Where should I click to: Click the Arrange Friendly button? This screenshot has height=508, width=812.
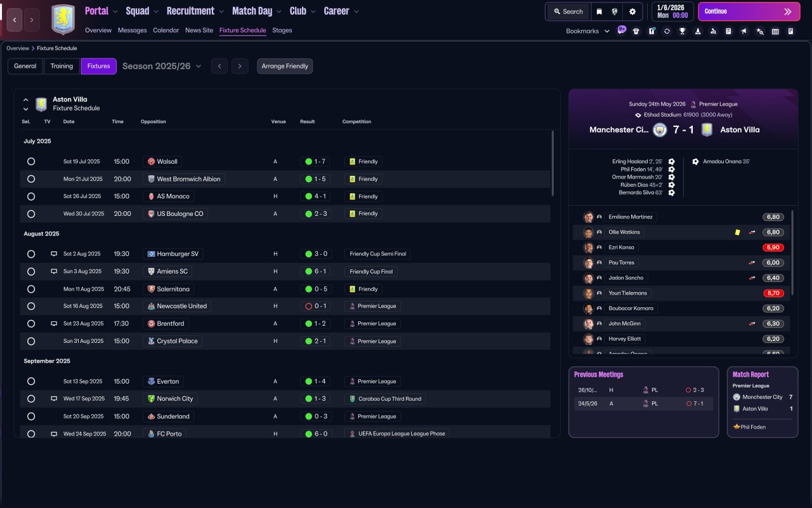click(285, 66)
